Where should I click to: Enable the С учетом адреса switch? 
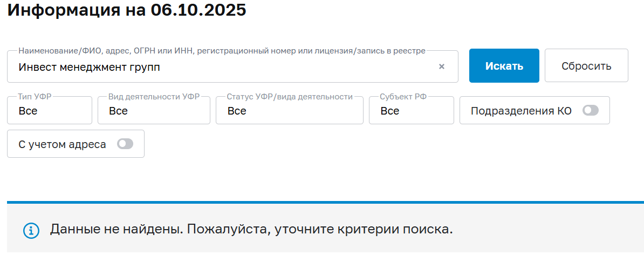125,144
